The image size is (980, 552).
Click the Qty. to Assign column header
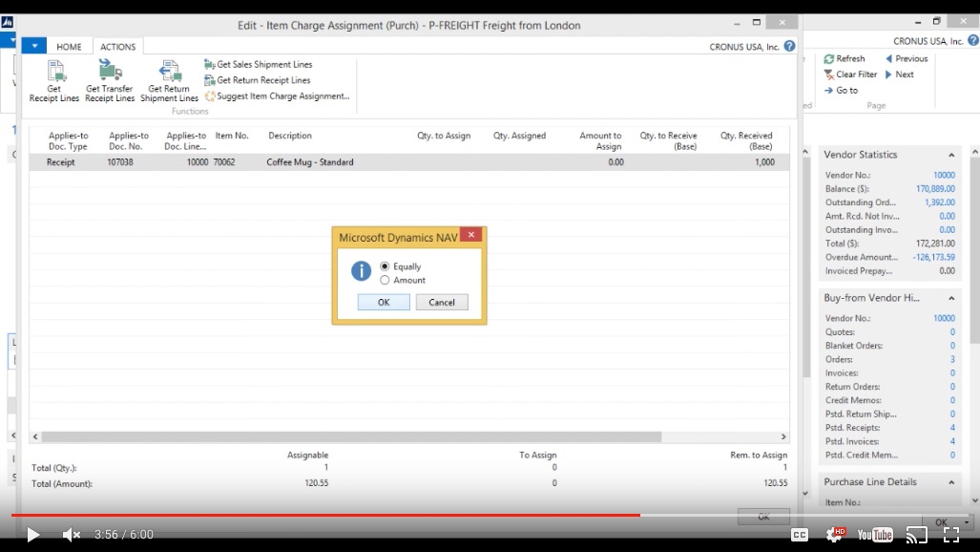pos(444,136)
